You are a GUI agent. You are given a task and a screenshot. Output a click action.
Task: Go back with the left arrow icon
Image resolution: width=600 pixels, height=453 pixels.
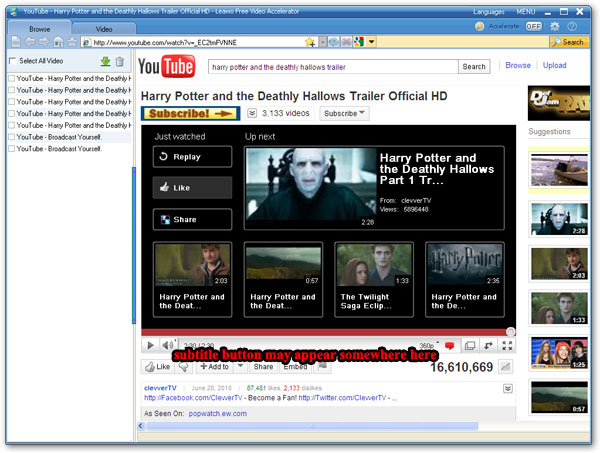pos(30,42)
